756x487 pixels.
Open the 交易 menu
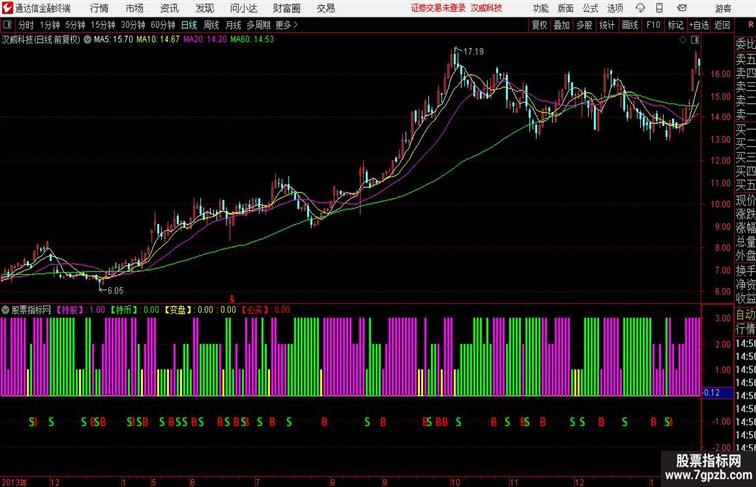coord(325,8)
